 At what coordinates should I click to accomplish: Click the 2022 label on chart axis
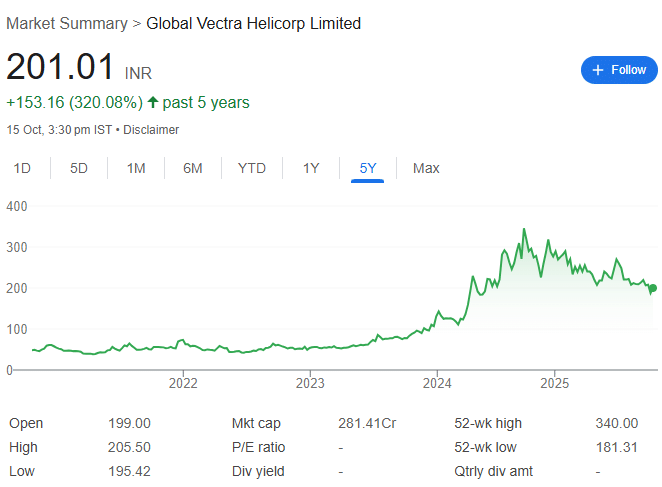tap(183, 383)
